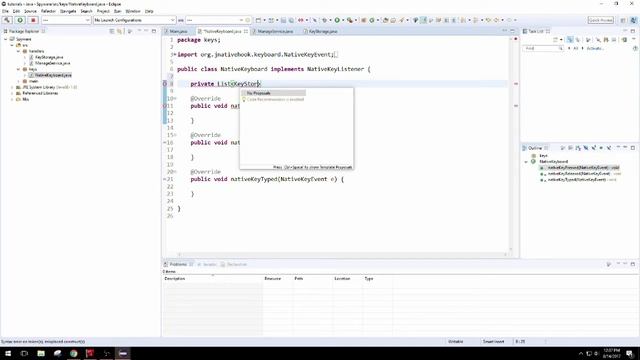Select the Problems view tab
Screen dimensions: 640x360
point(178,264)
